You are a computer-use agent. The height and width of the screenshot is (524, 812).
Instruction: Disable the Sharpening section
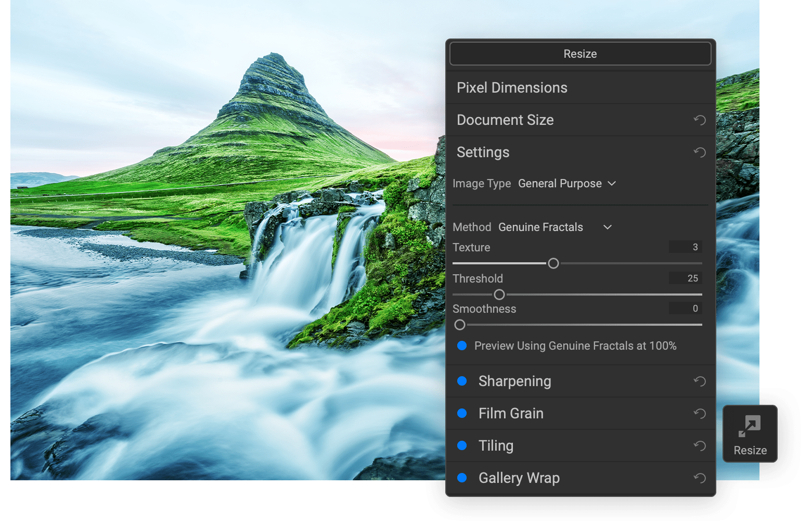tap(462, 381)
